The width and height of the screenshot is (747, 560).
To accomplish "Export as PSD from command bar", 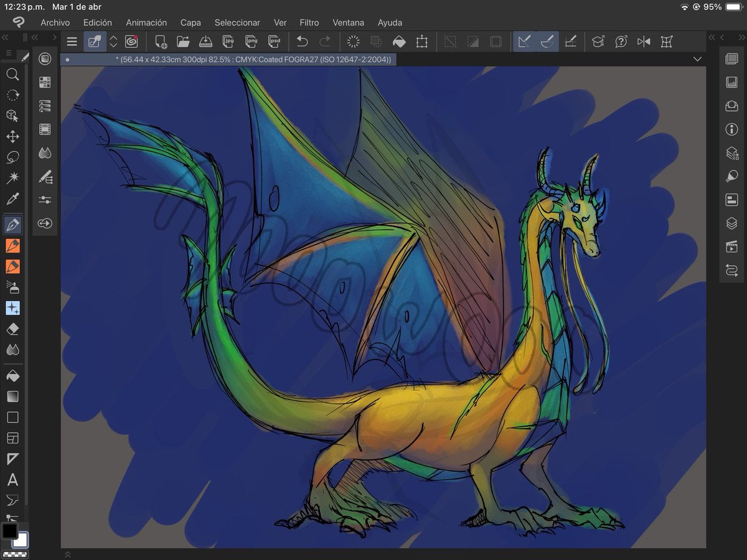I will click(274, 42).
